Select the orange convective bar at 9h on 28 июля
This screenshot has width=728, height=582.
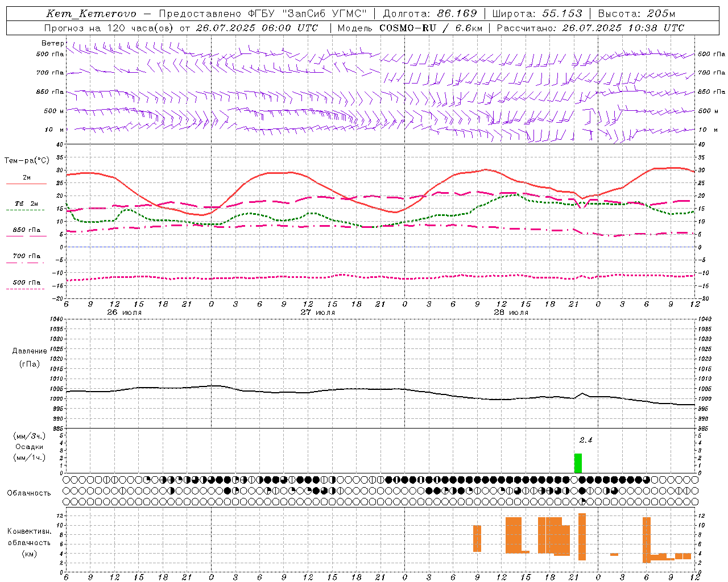(x=477, y=538)
